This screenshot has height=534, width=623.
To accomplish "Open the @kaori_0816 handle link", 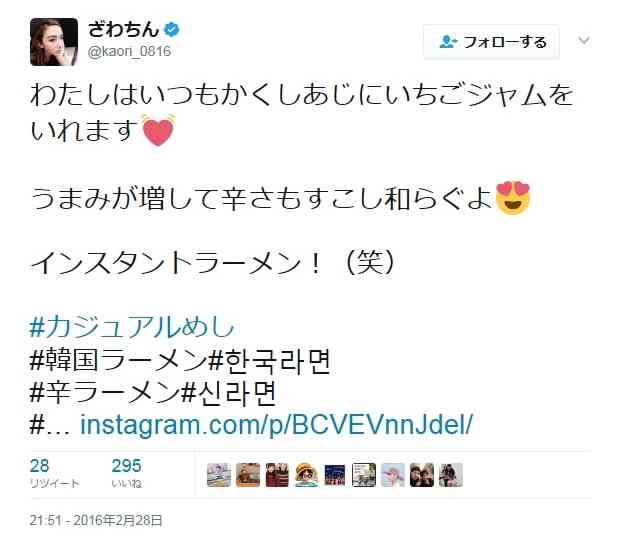I will click(129, 51).
